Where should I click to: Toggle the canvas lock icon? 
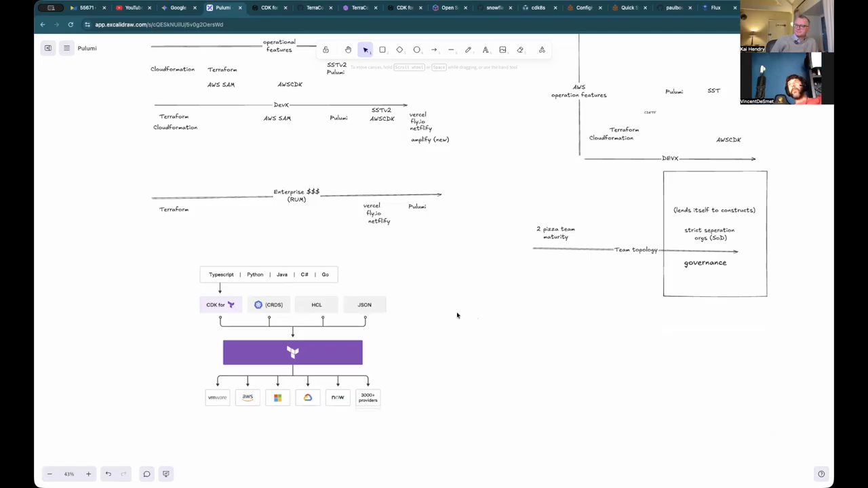pyautogui.click(x=325, y=49)
